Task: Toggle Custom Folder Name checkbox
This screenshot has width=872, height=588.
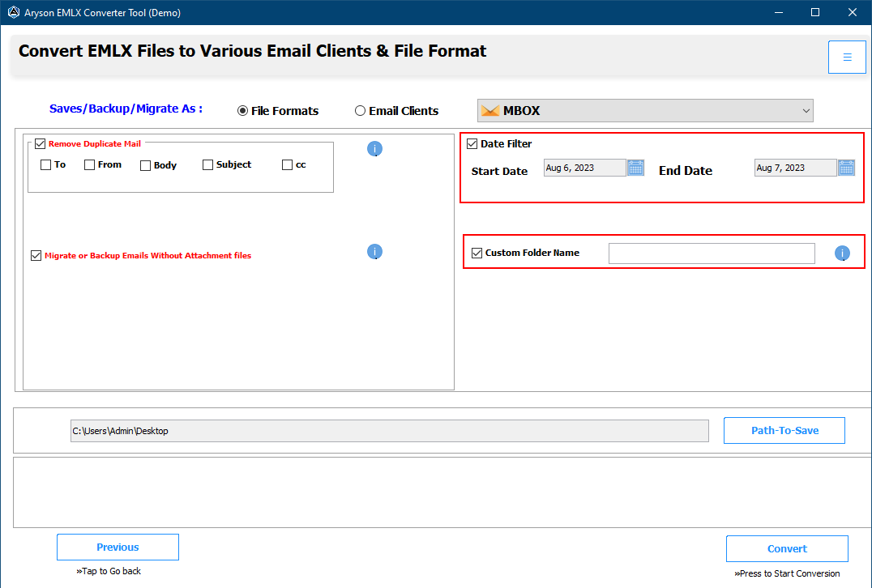Action: click(477, 254)
